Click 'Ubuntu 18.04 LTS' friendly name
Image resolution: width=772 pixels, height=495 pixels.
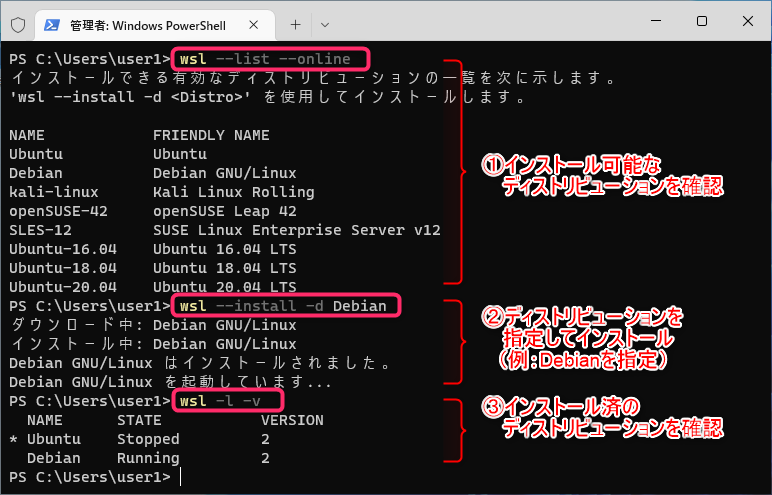225,268
